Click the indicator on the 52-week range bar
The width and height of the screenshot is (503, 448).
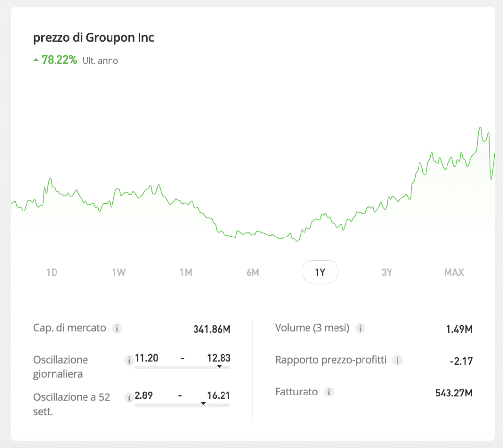pos(203,403)
